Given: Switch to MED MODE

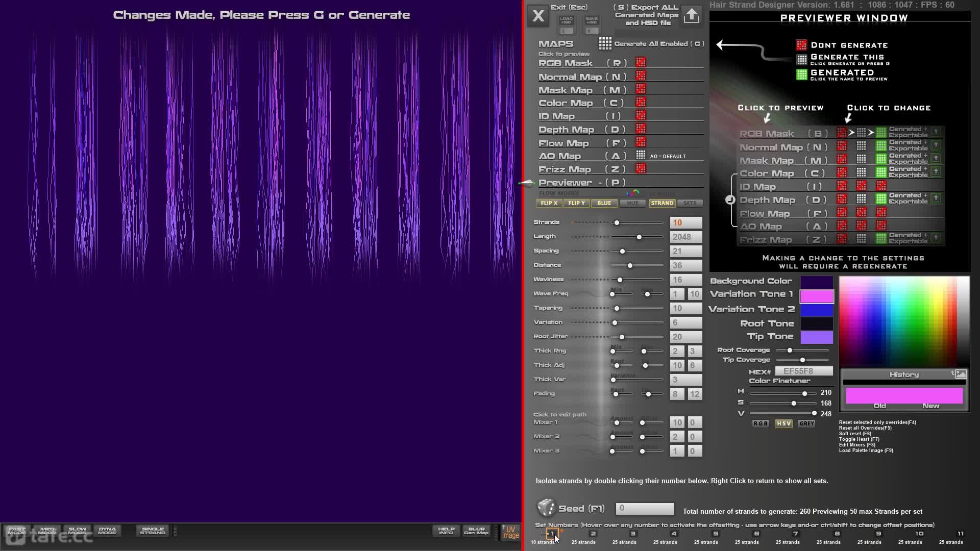Looking at the screenshot, I should (x=47, y=531).
